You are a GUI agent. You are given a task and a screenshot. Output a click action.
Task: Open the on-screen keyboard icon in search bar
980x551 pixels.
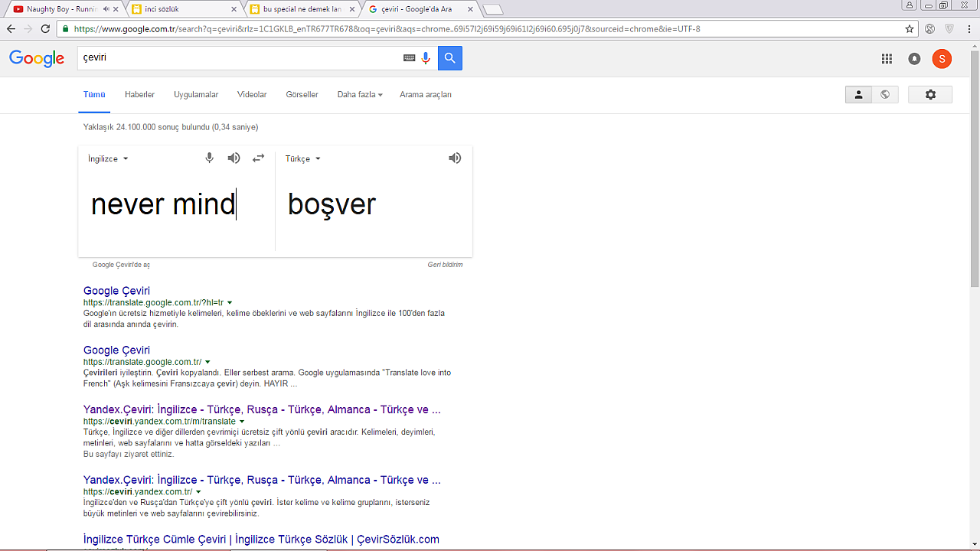pyautogui.click(x=410, y=58)
